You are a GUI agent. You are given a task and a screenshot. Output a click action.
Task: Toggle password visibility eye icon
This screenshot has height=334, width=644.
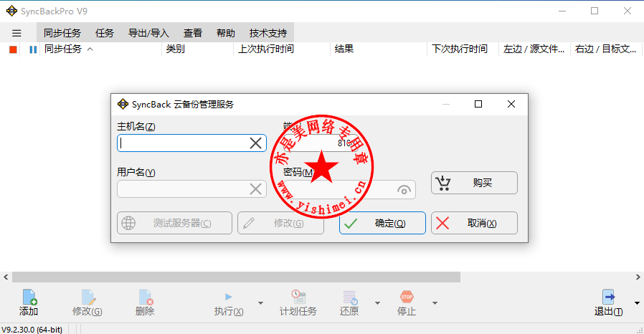[404, 190]
